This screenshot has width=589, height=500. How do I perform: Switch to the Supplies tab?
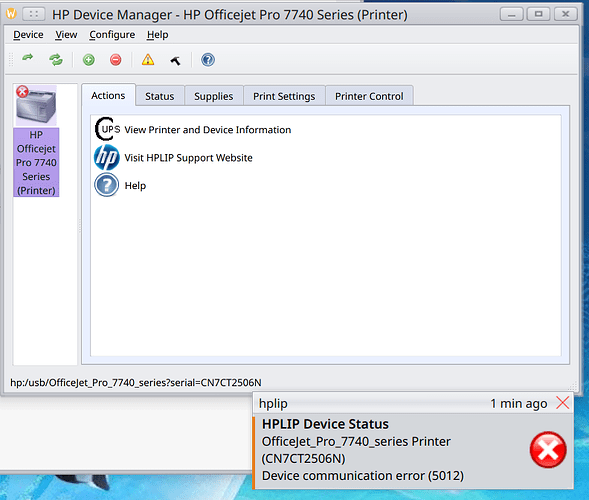coord(213,96)
